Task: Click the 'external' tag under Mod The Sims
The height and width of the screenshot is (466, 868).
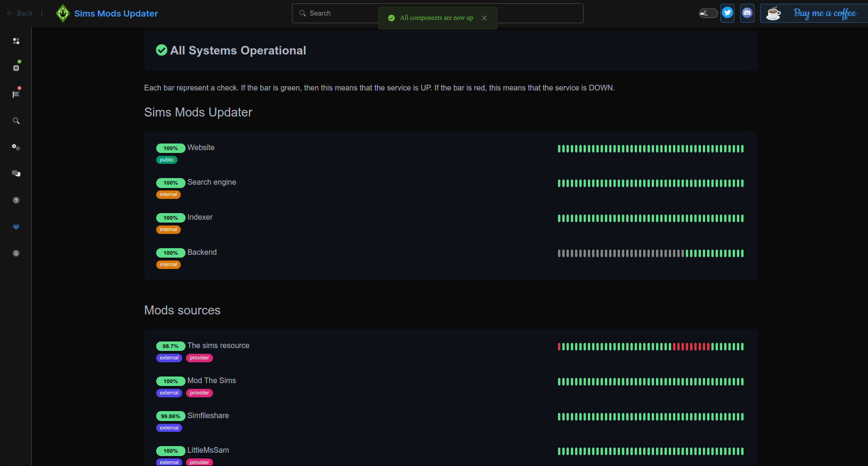Action: [x=169, y=393]
